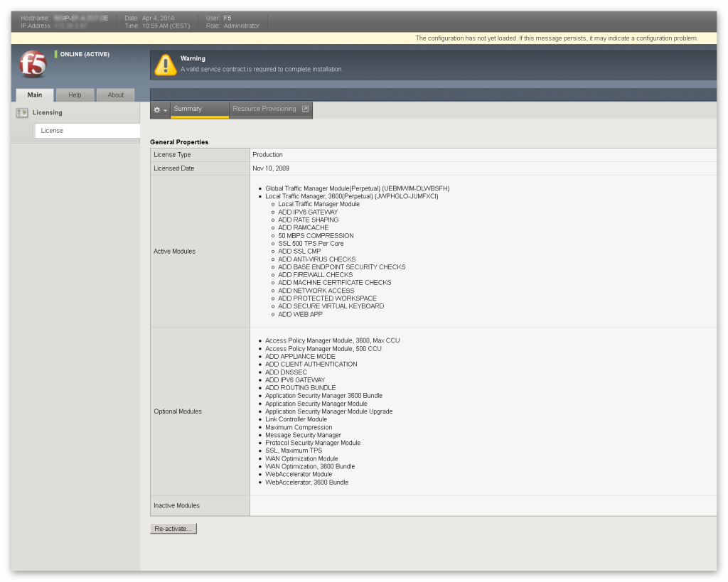Click the Administrator role text
The height and width of the screenshot is (582, 728).
(242, 26)
